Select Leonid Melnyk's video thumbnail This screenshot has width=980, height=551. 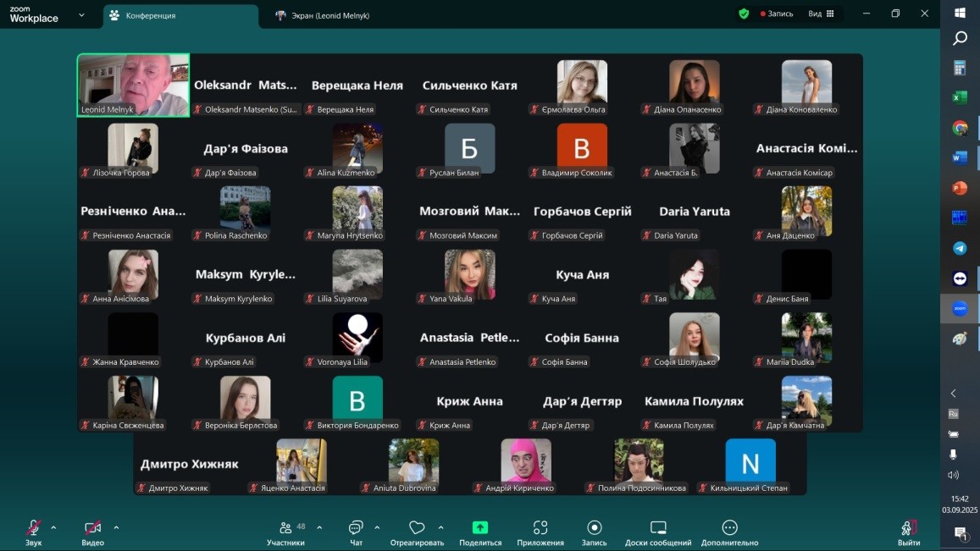coord(133,85)
